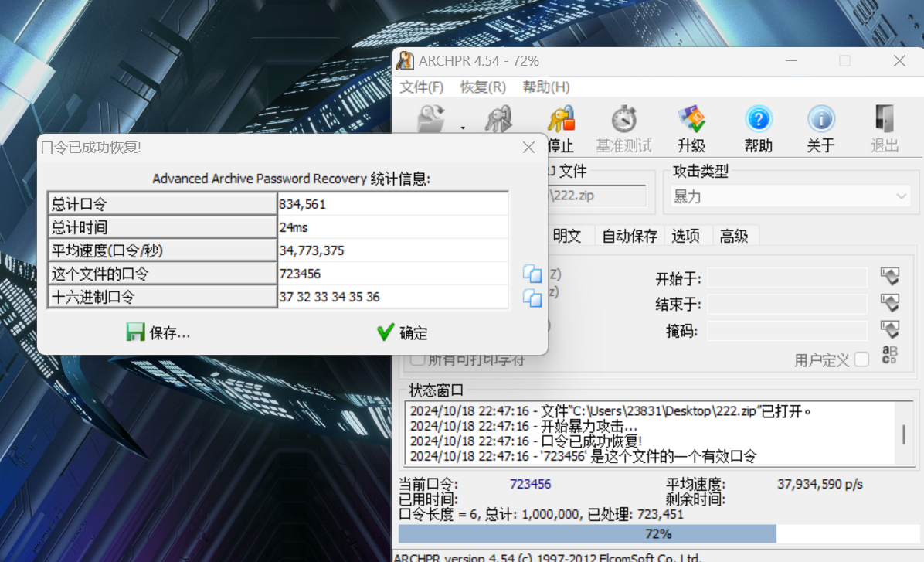The width and height of the screenshot is (924, 562).
Task: Click the 72% progress bar
Action: pyautogui.click(x=659, y=533)
